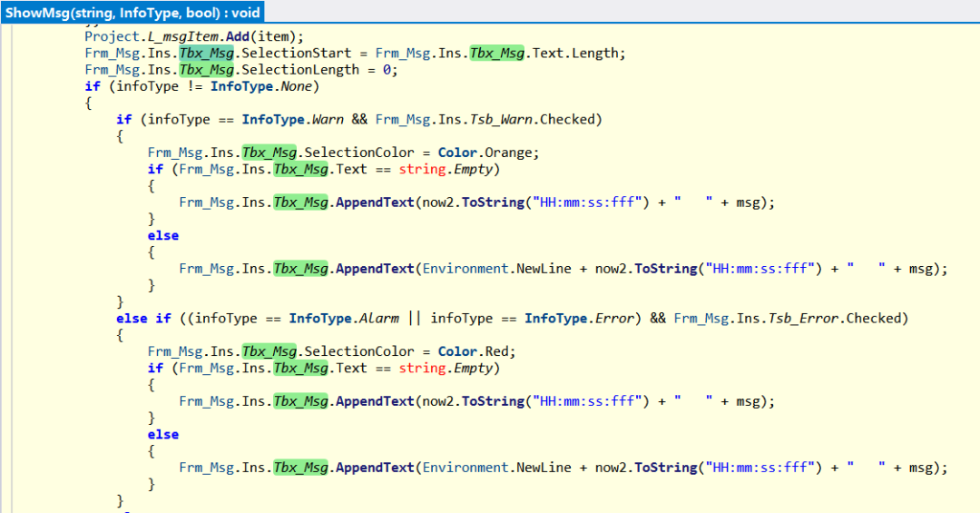Screen dimensions: 980x513
Task: Click the 'L_msgItem' field reference
Action: (x=182, y=37)
